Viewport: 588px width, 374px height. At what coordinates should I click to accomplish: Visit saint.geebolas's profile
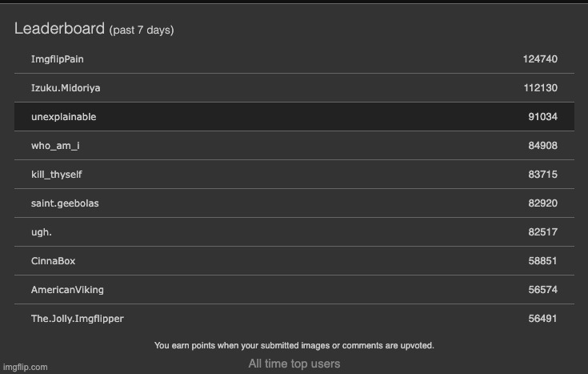click(65, 203)
